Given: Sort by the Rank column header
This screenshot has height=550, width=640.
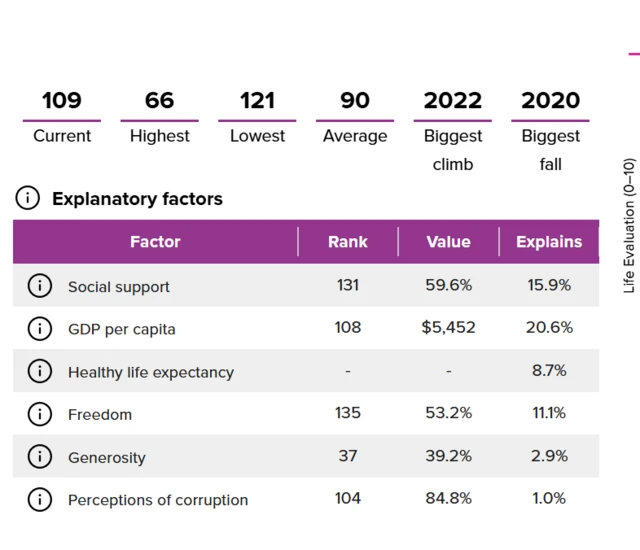Looking at the screenshot, I should [347, 242].
